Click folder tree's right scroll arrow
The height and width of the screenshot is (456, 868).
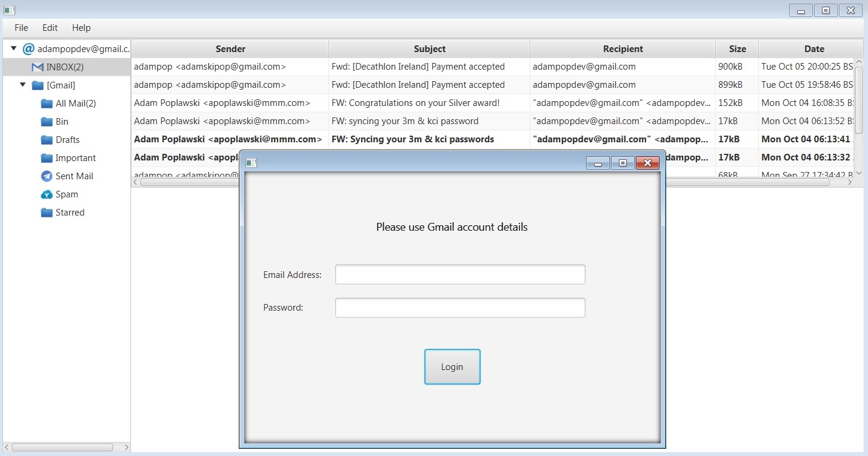[x=126, y=448]
